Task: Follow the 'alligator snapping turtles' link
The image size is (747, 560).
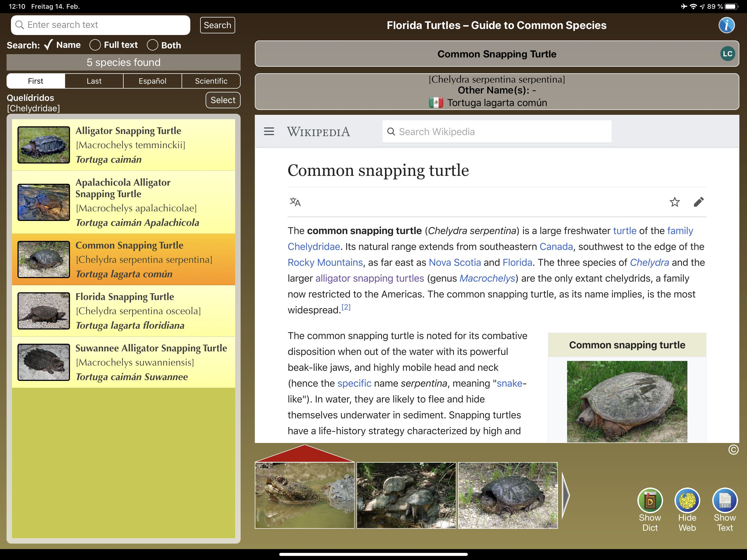Action: [x=369, y=278]
